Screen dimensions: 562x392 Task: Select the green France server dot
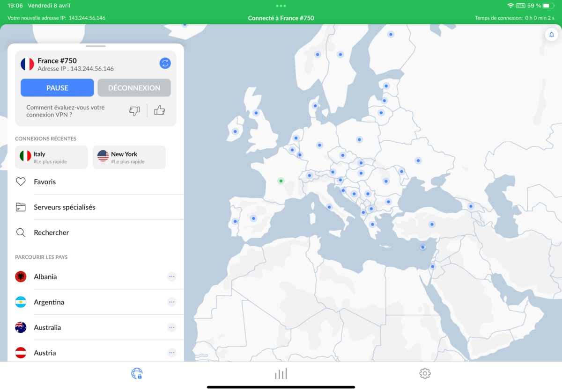(x=281, y=181)
